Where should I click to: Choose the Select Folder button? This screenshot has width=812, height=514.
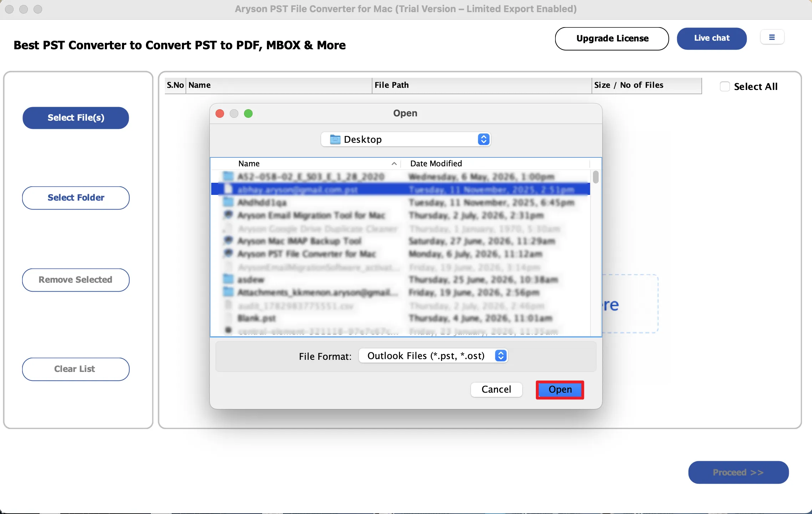(76, 198)
